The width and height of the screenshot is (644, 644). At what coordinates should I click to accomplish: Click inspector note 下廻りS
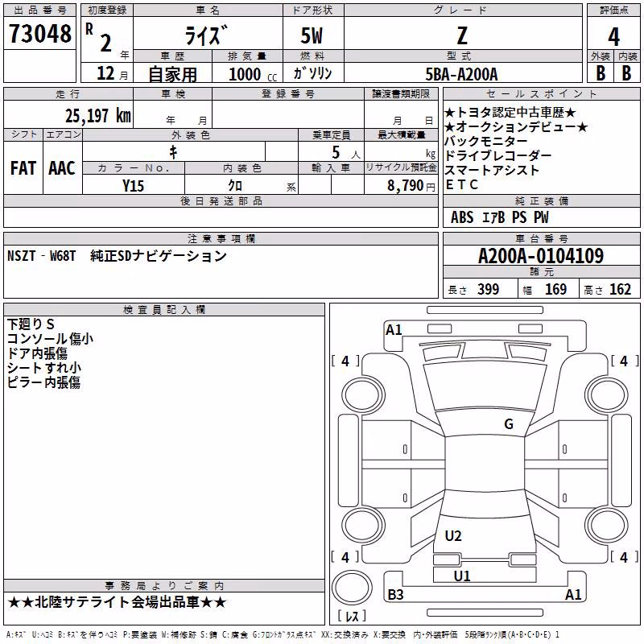[x=31, y=324]
